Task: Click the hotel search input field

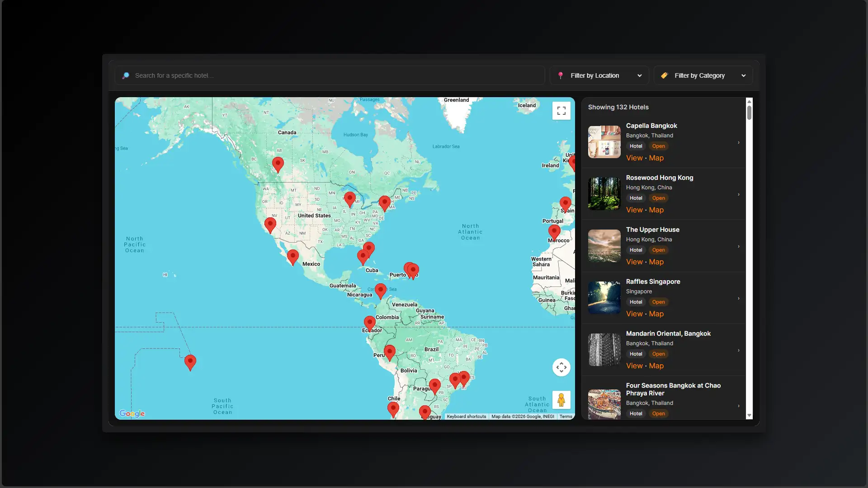Action: (x=335, y=75)
